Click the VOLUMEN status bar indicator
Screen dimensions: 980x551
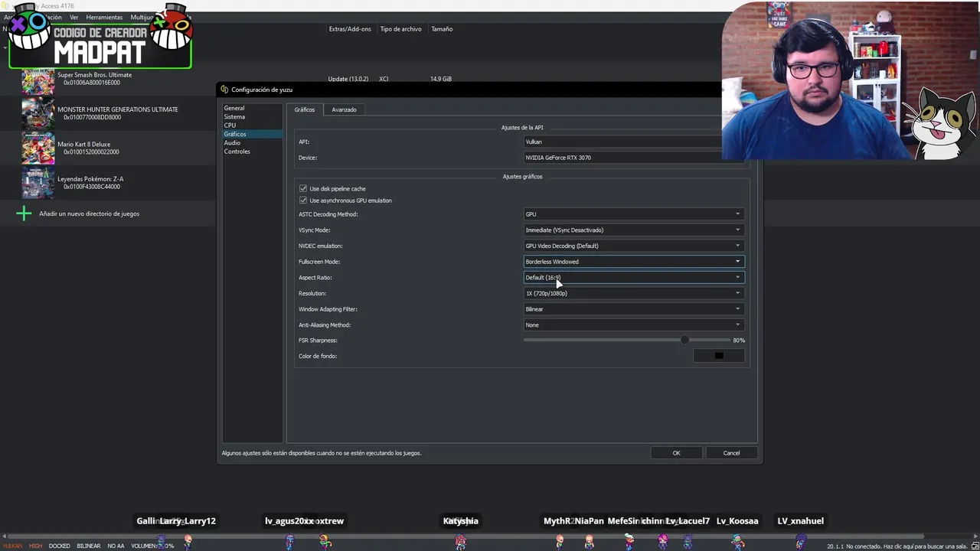152,546
